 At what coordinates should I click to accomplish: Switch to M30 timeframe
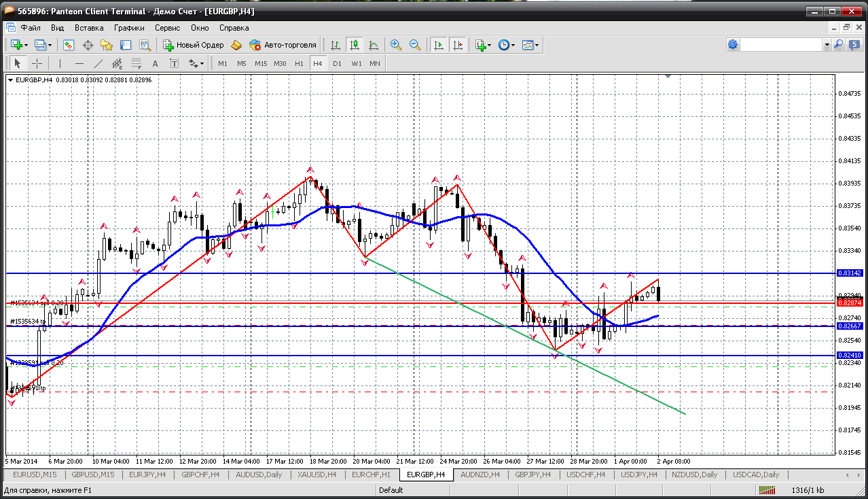click(x=280, y=63)
